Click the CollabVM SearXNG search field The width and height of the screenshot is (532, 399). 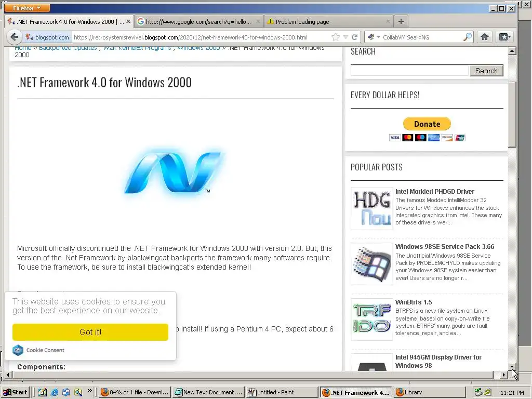[422, 37]
